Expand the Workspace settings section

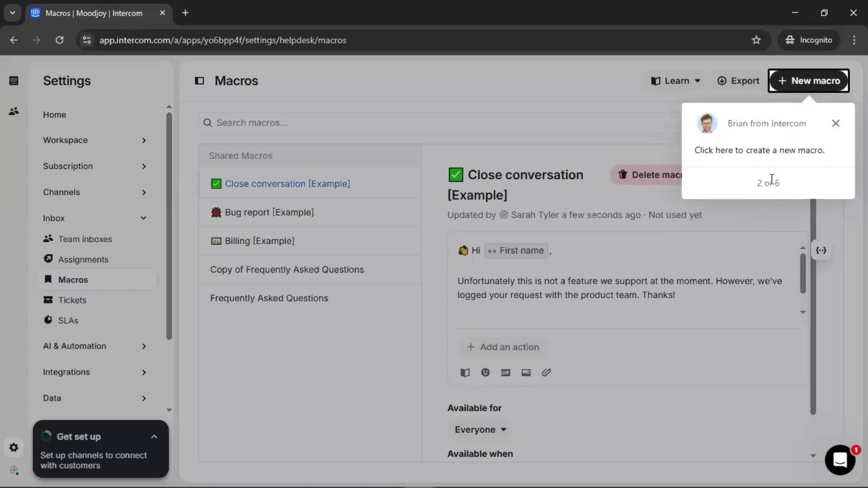pyautogui.click(x=95, y=141)
